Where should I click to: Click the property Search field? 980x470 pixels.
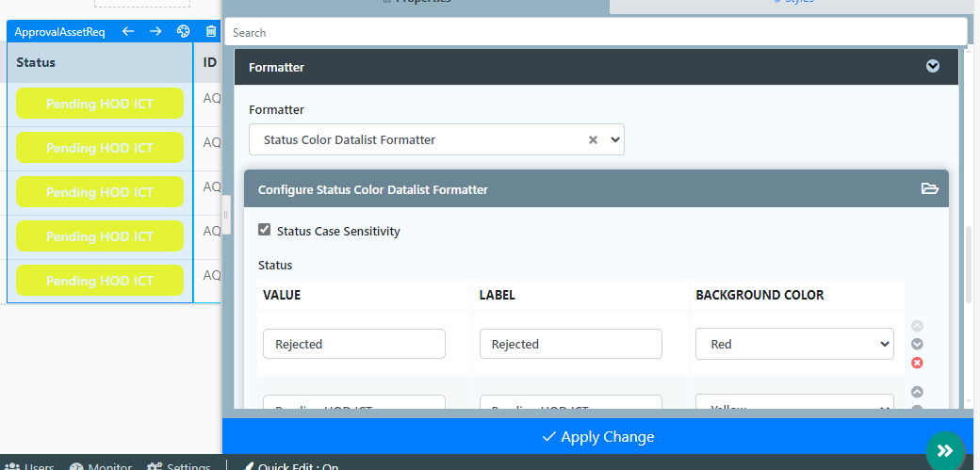point(596,32)
